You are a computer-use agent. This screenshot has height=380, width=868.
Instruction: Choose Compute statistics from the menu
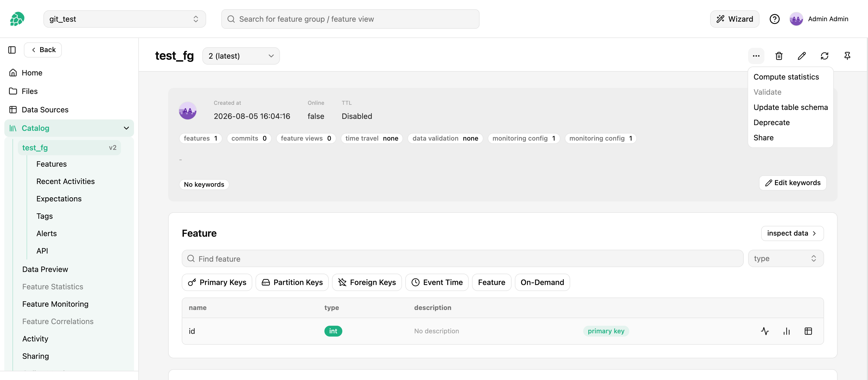pos(786,77)
